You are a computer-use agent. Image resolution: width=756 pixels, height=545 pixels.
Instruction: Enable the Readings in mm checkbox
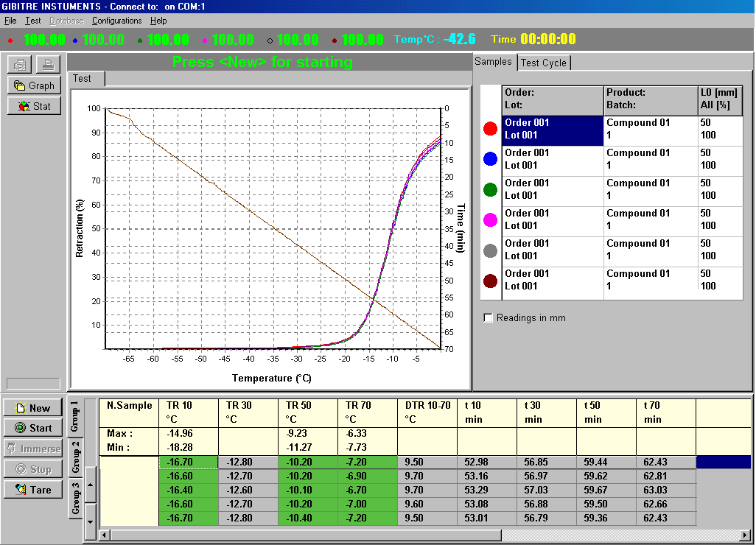(x=486, y=318)
